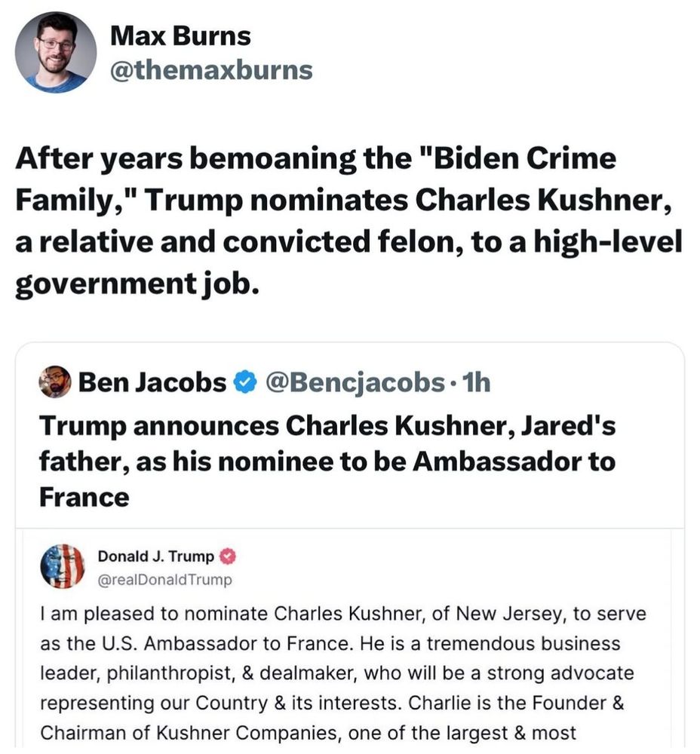Visit the @Bencjacobs handle
The image size is (700, 754).
point(356,383)
